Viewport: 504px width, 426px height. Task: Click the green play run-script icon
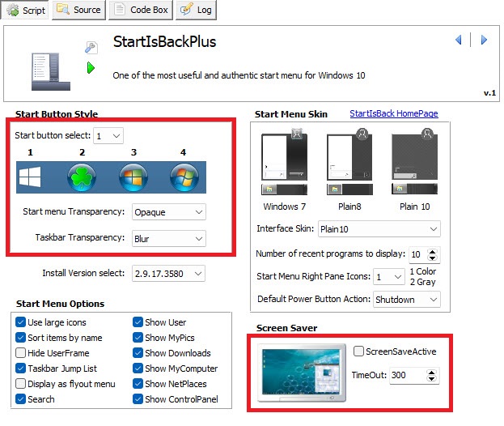(x=91, y=68)
